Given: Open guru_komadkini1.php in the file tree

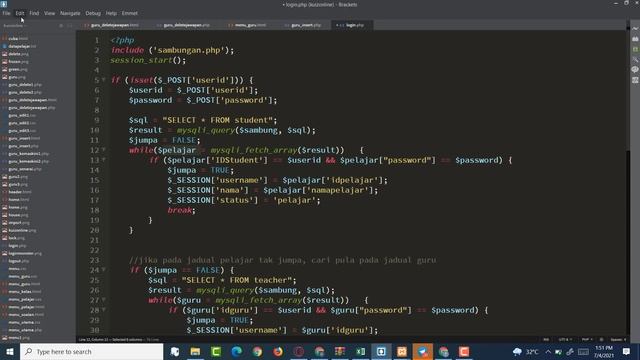Looking at the screenshot, I should (x=29, y=153).
